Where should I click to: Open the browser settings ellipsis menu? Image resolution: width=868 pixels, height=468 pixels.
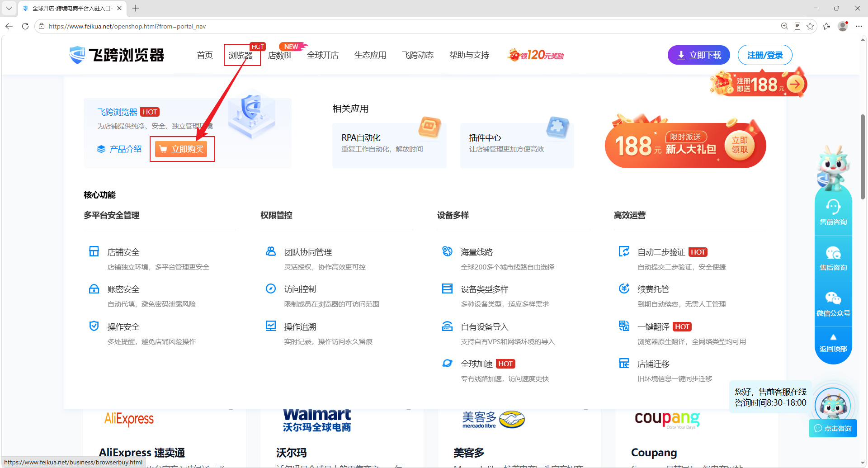tap(859, 26)
